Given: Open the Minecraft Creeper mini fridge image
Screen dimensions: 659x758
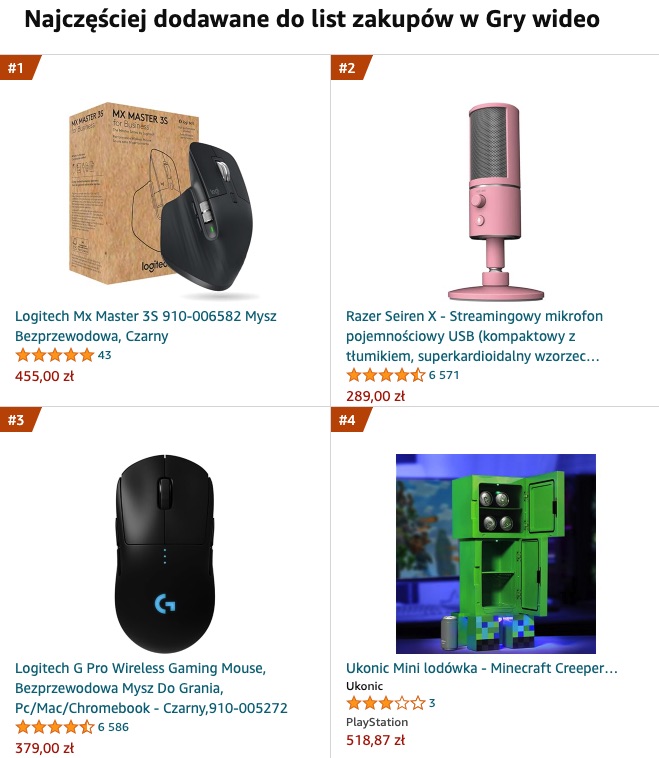Looking at the screenshot, I should pos(496,554).
